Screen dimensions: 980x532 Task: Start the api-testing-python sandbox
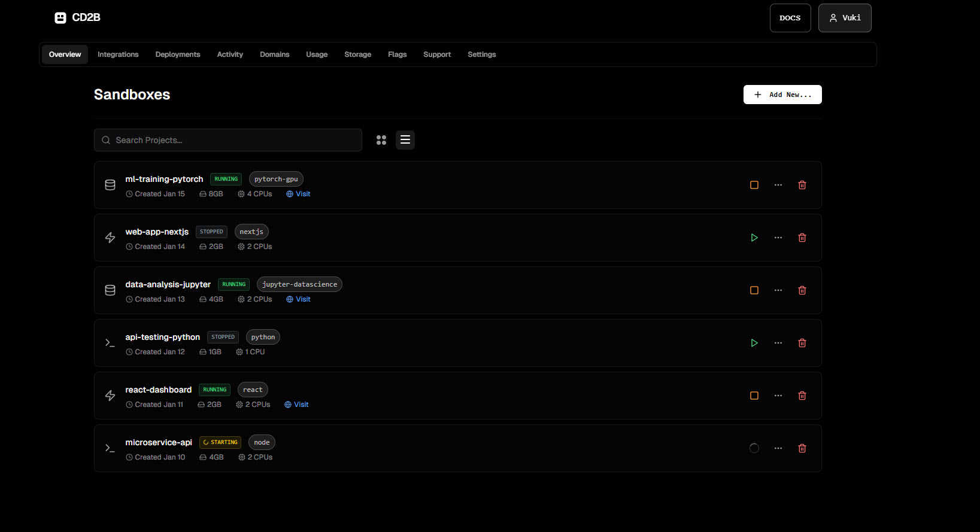click(x=754, y=343)
